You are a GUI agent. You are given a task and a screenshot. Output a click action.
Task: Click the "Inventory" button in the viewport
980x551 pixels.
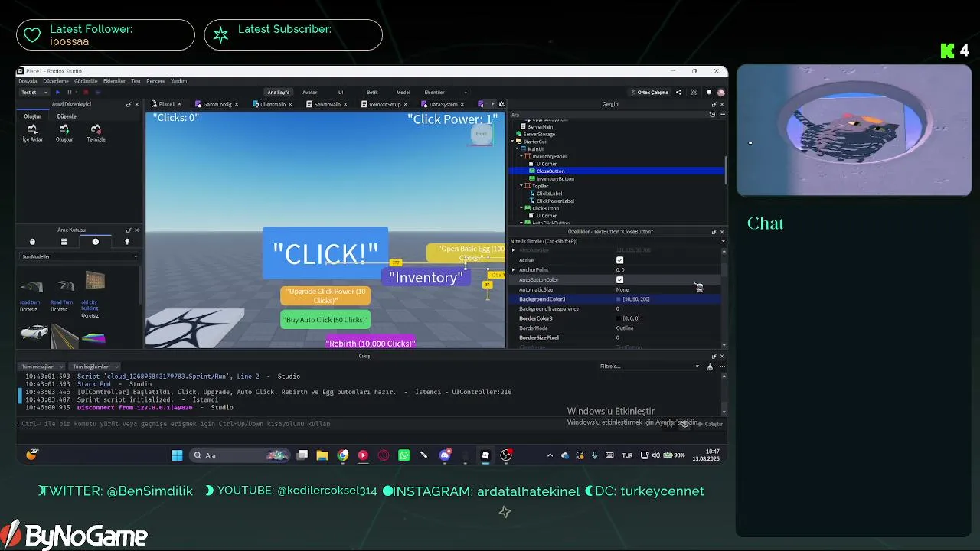tap(426, 277)
